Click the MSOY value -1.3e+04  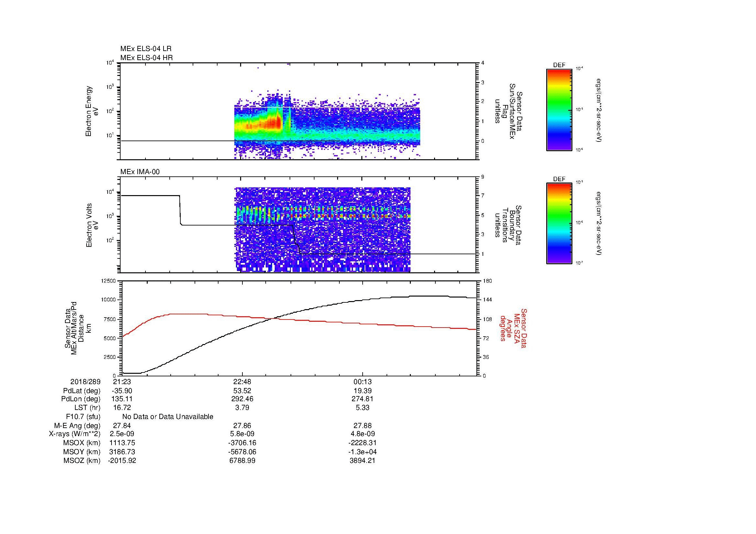click(363, 452)
